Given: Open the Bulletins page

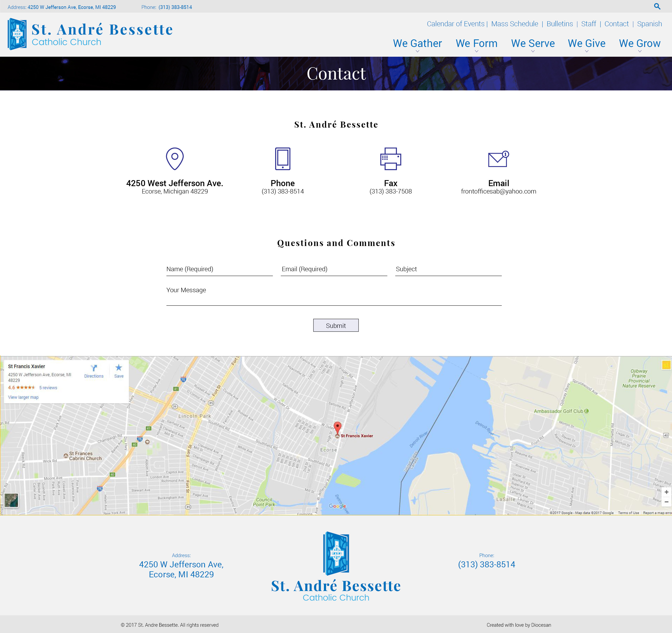Looking at the screenshot, I should coord(559,24).
